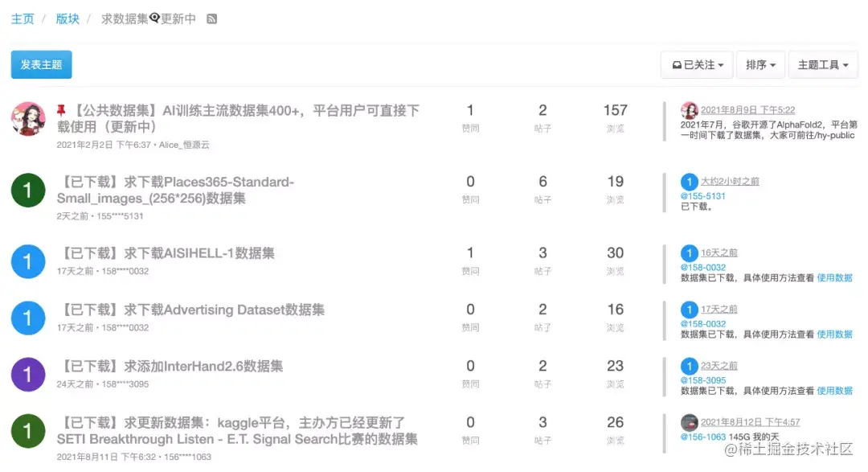868x472 pixels.
Task: Open blue avatar beside Advertising Dataset topic
Action: point(28,318)
